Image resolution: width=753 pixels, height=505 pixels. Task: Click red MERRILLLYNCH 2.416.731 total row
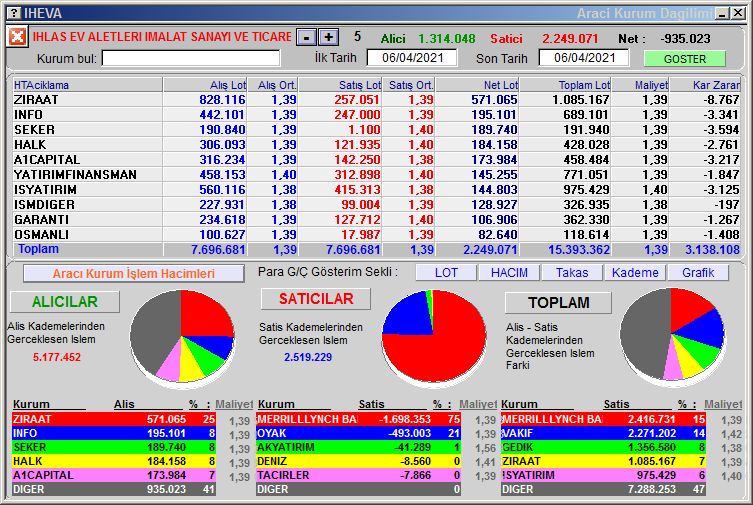603,419
